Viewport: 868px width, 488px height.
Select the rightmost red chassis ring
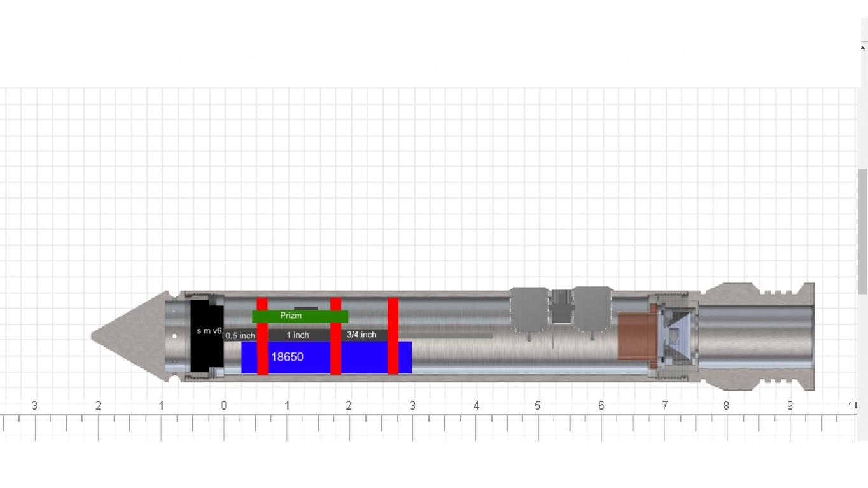pos(393,334)
